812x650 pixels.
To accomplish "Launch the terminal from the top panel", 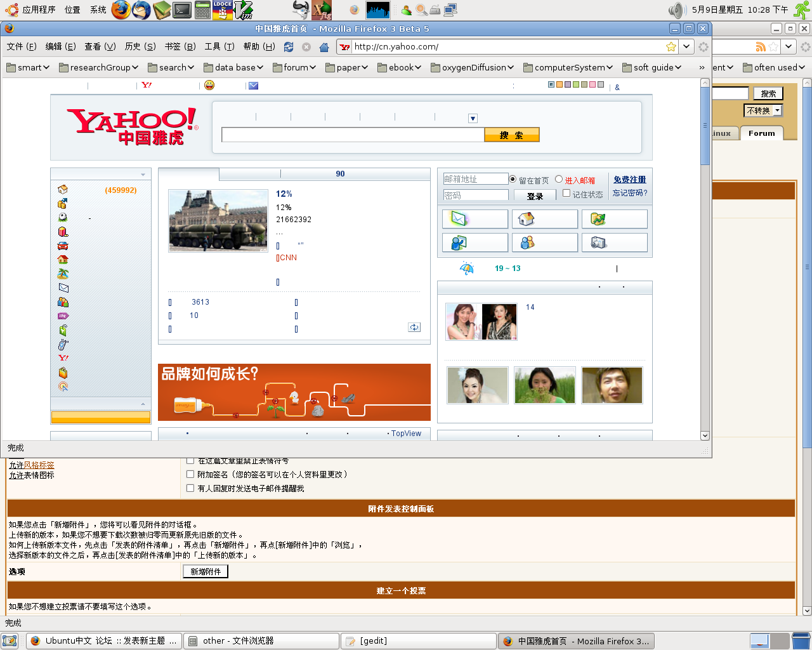I will pyautogui.click(x=182, y=10).
